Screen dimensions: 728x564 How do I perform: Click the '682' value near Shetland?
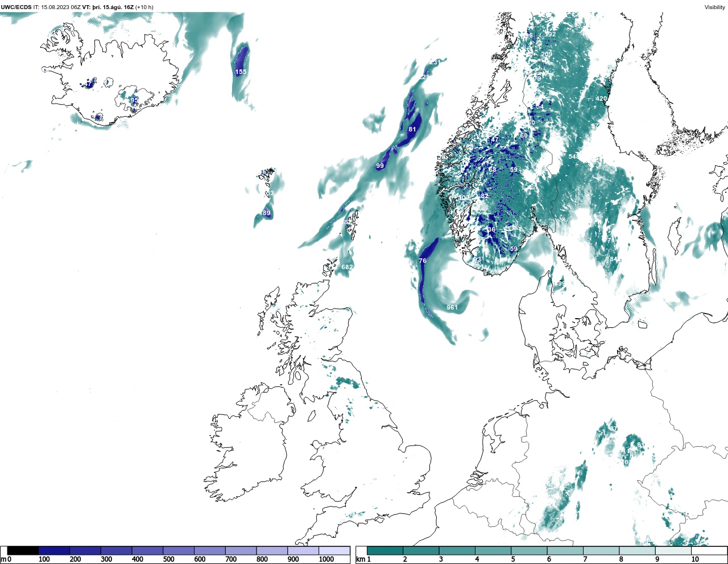pyautogui.click(x=347, y=267)
